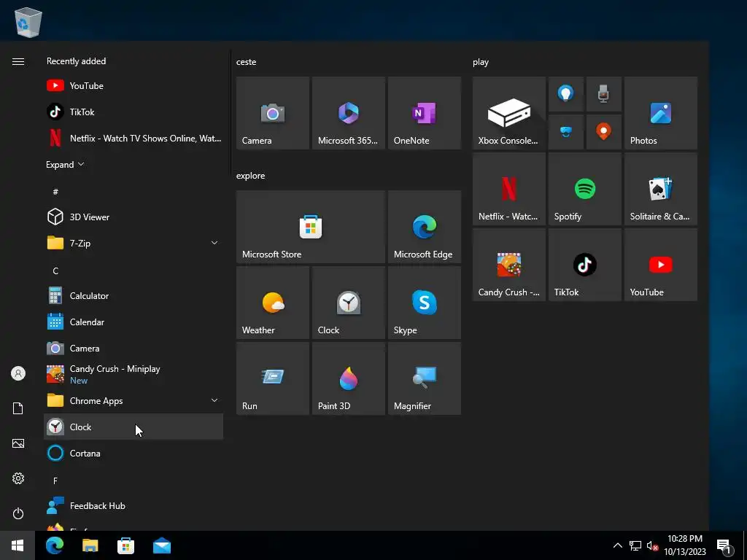Click the 'F' letter header in app list
This screenshot has height=560, width=747.
pos(55,481)
